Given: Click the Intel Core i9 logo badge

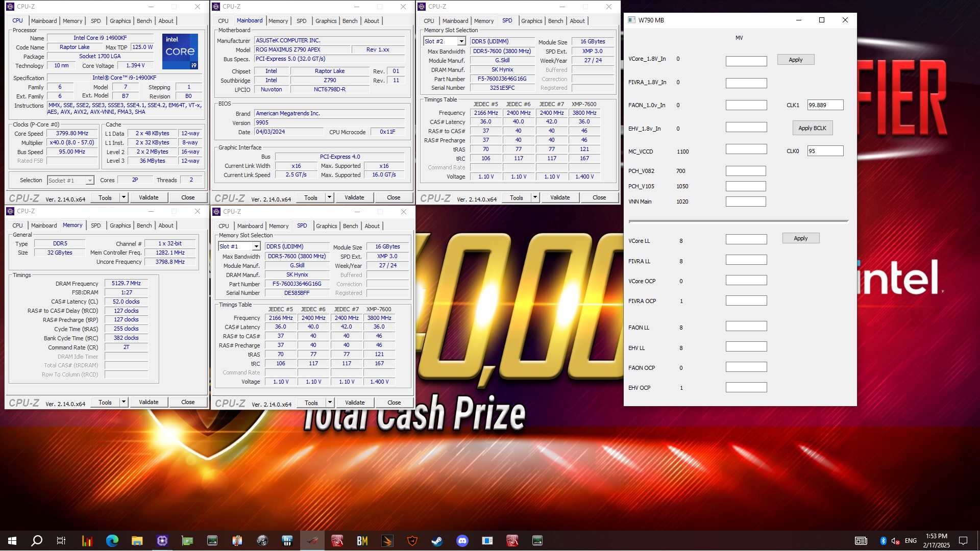Looking at the screenshot, I should [180, 51].
